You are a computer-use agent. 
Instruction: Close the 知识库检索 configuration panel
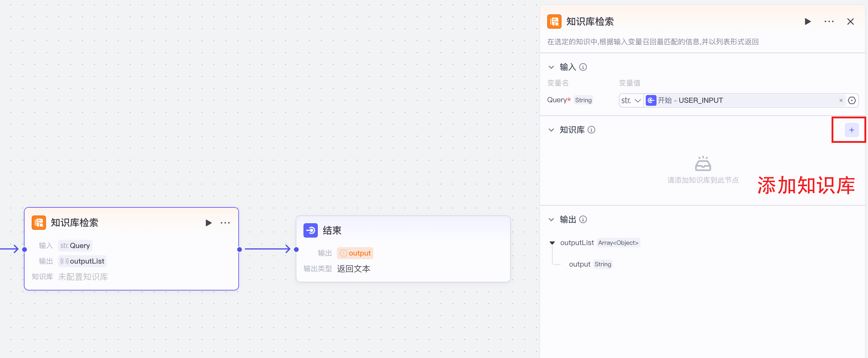tap(851, 21)
